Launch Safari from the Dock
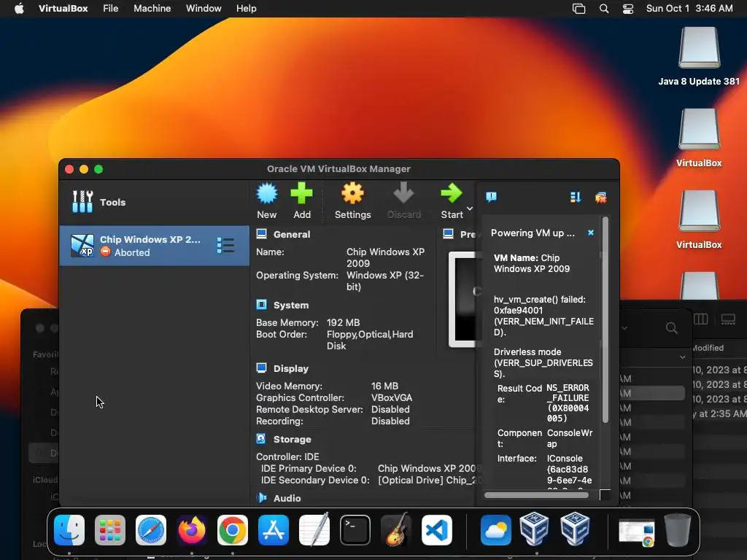 point(151,530)
